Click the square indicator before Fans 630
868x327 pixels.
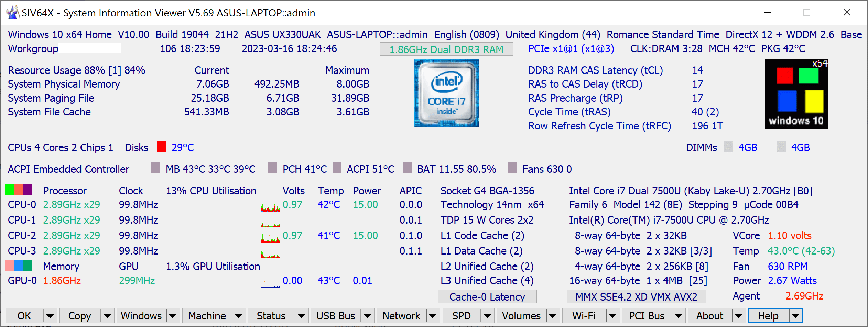coord(512,168)
